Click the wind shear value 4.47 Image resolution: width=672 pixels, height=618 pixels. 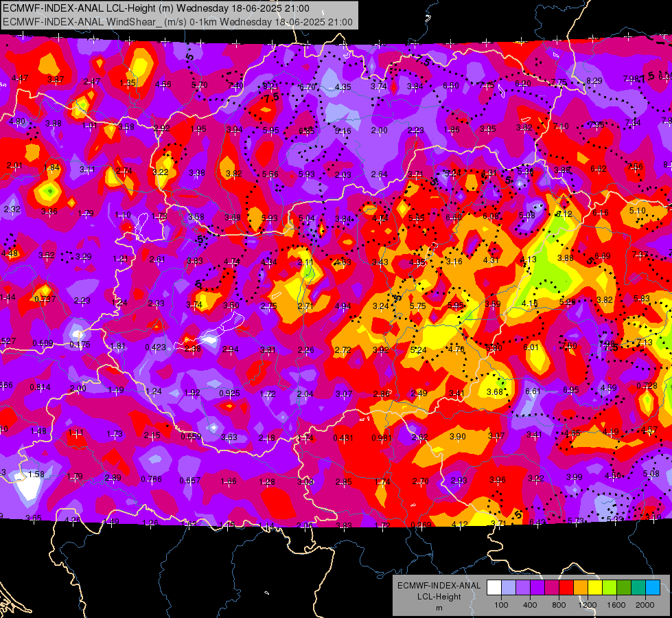(x=20, y=78)
